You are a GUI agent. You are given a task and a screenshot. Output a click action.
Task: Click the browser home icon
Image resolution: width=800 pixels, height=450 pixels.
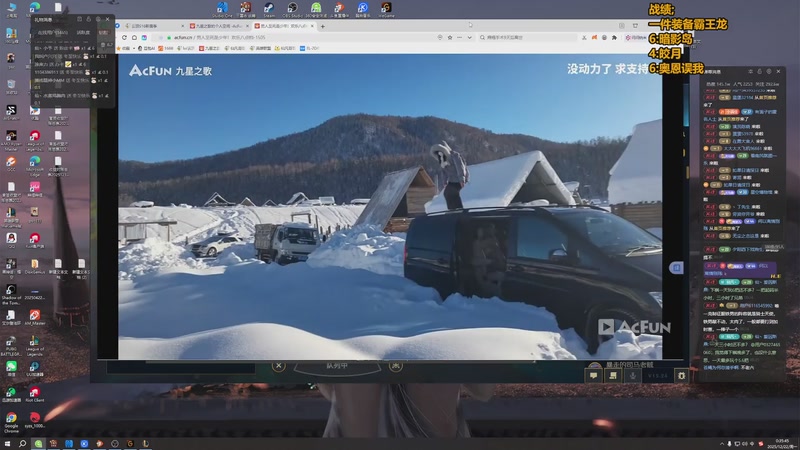(134, 38)
